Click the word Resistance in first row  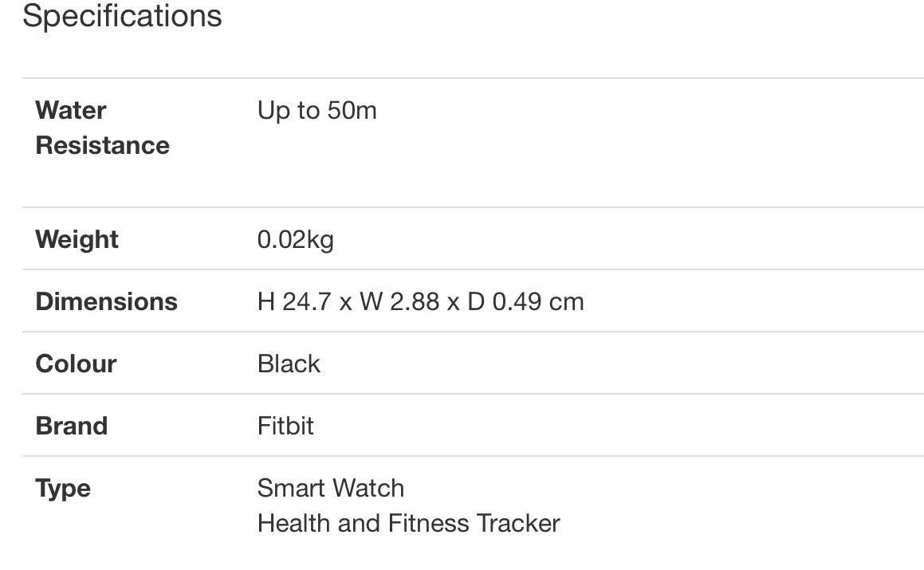click(103, 146)
